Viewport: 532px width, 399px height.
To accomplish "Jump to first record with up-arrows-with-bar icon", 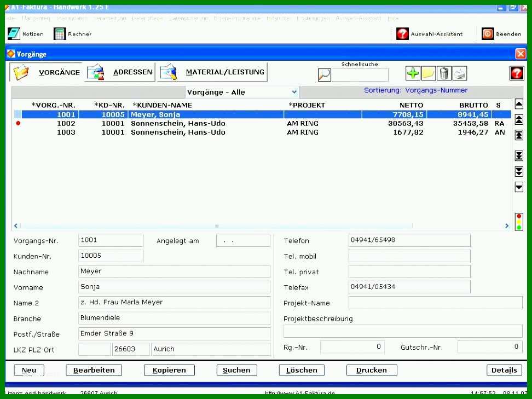I will click(x=519, y=135).
